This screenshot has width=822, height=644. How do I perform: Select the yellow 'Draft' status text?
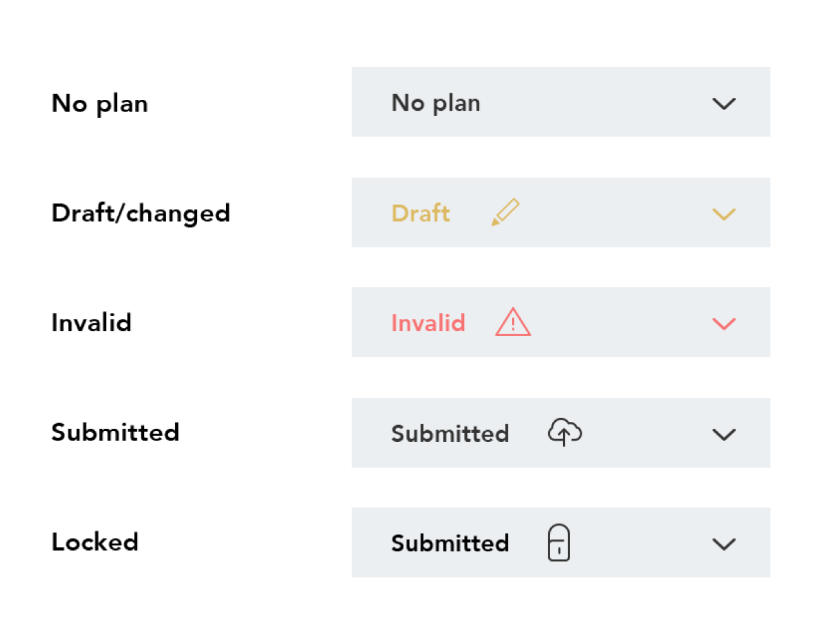pos(421,213)
